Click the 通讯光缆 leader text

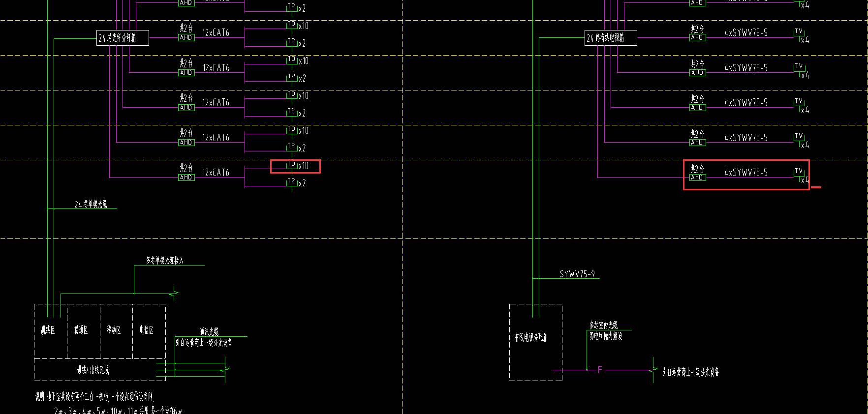tap(209, 332)
